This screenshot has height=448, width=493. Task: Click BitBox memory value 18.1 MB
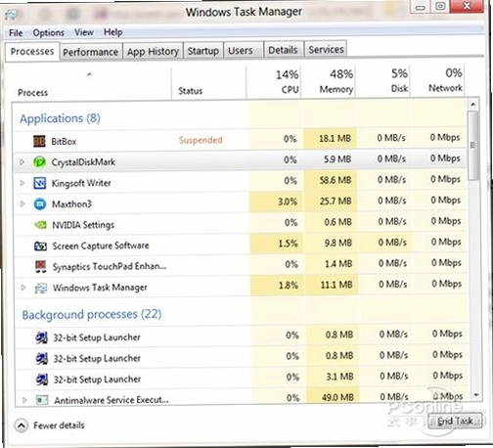(x=335, y=139)
